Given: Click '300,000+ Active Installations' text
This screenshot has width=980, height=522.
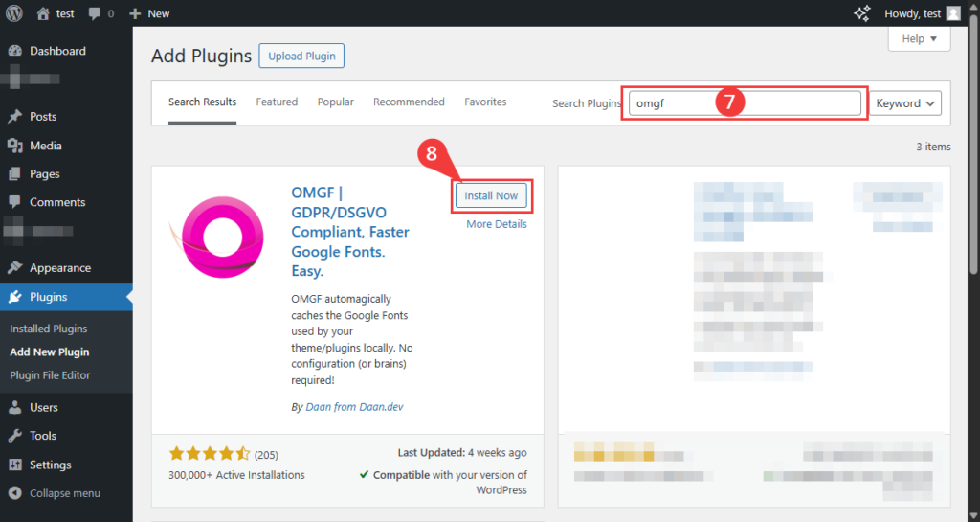Looking at the screenshot, I should (x=236, y=475).
